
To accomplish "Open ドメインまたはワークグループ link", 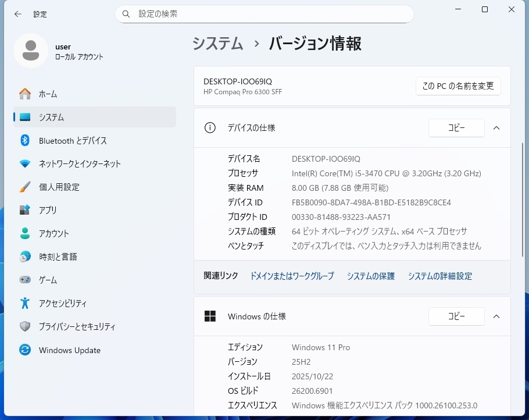I will tap(292, 276).
